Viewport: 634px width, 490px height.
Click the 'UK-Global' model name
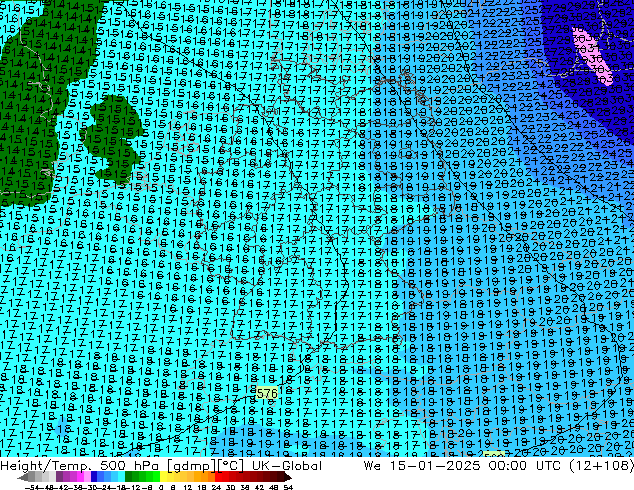coord(287,466)
